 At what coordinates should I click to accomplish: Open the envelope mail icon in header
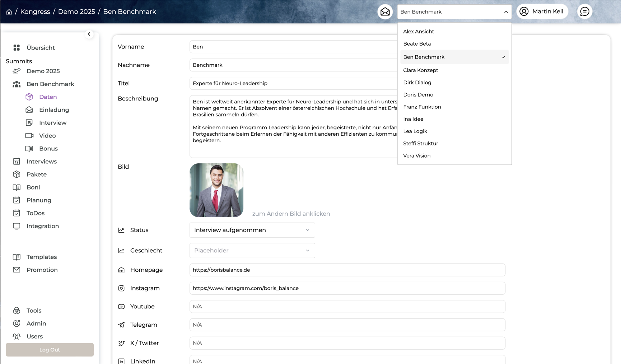pos(385,12)
